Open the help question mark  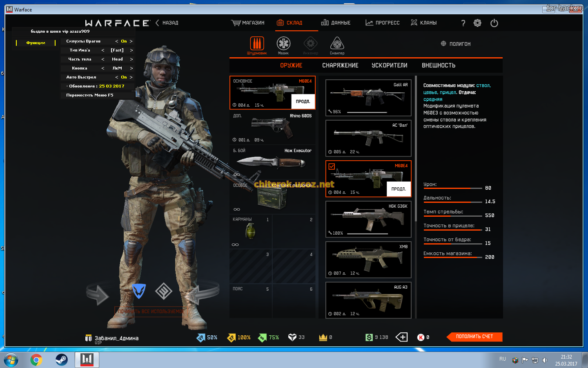[463, 23]
